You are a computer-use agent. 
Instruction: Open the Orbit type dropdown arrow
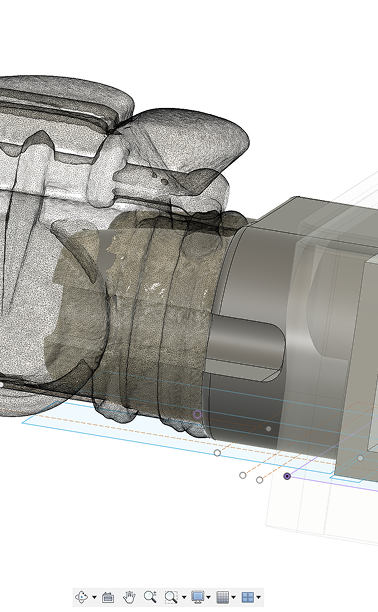[x=94, y=597]
